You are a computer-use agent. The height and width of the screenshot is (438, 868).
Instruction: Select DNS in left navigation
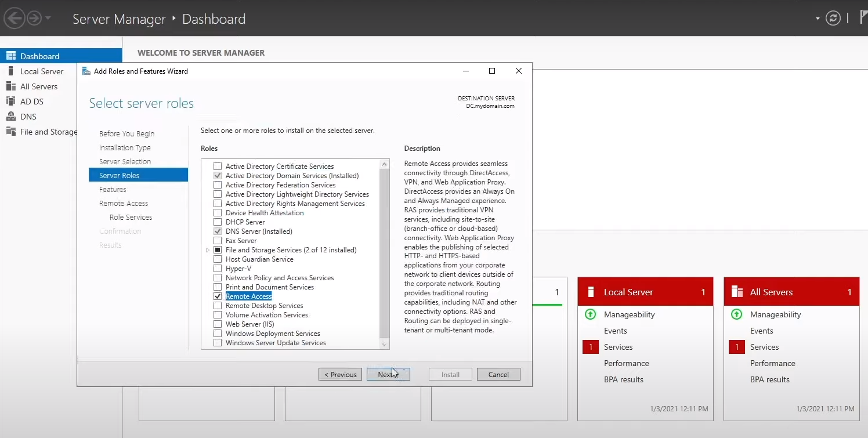tap(28, 117)
